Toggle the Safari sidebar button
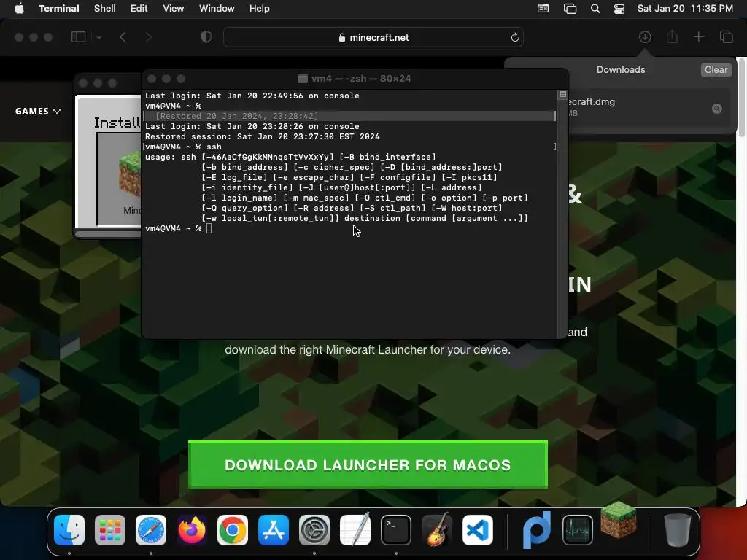Screen dimensions: 747x560 pos(78,37)
